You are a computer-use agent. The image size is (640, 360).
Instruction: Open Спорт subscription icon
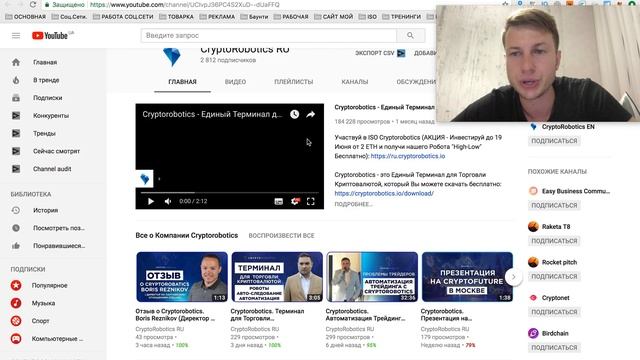click(x=16, y=321)
